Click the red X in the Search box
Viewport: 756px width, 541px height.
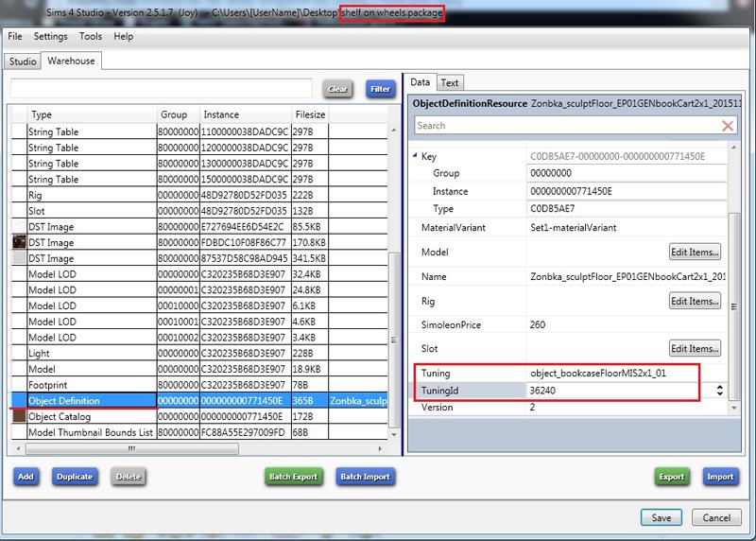point(727,126)
